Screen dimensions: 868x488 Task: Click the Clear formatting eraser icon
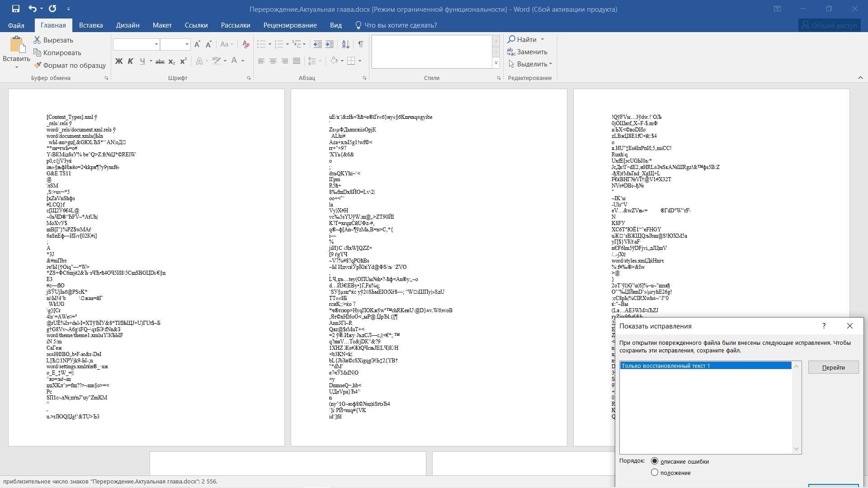point(245,44)
